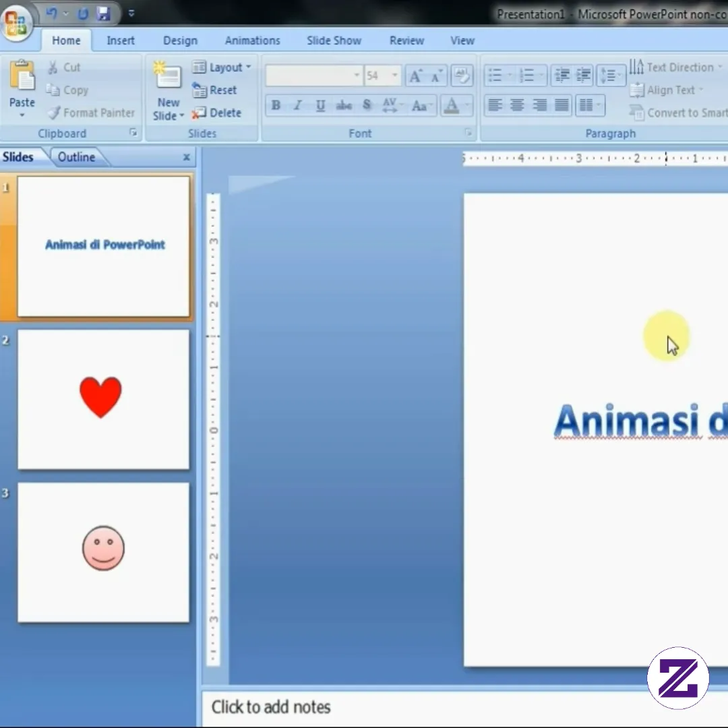Switch to the Outline pane tab
The image size is (728, 728).
[x=77, y=157]
